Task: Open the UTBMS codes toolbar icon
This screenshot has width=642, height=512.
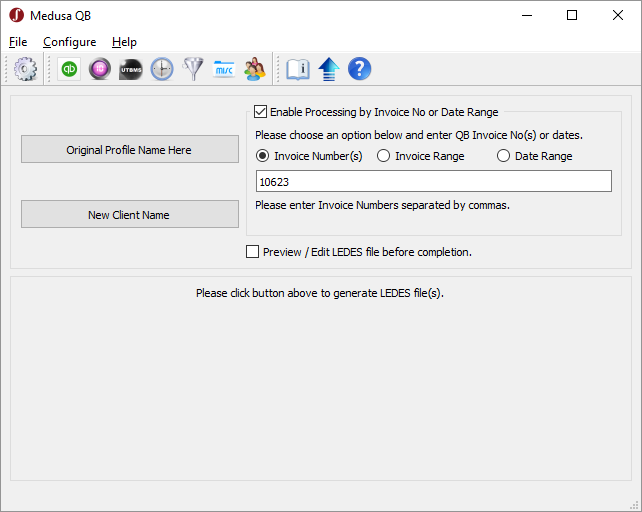Action: (x=131, y=69)
